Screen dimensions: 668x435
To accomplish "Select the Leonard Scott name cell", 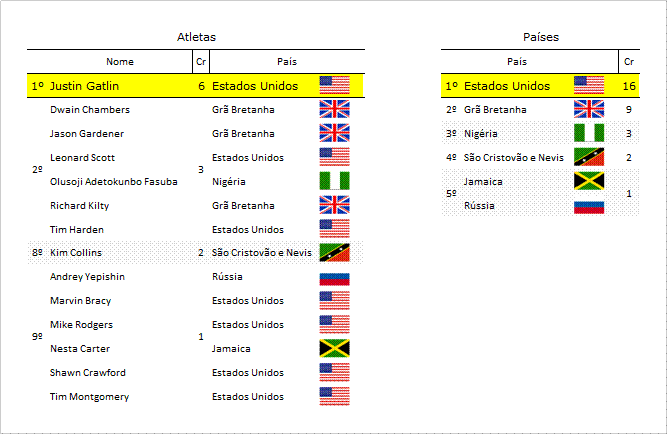I will click(82, 158).
